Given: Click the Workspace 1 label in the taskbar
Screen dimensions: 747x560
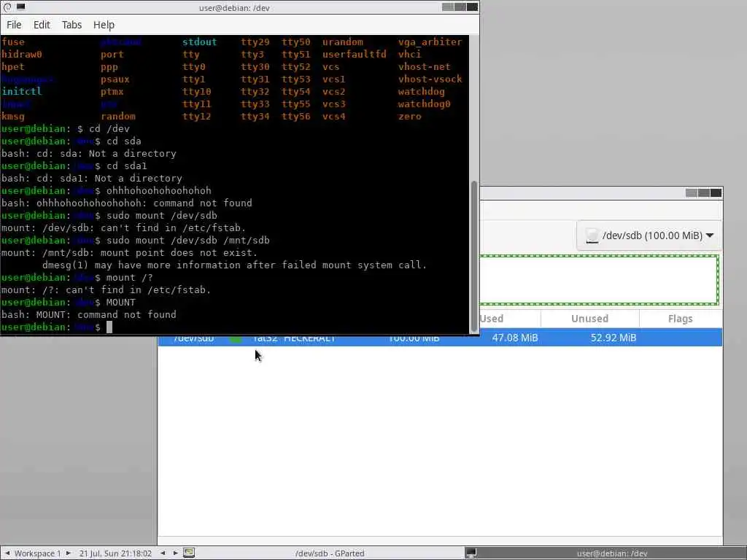Looking at the screenshot, I should point(38,553).
